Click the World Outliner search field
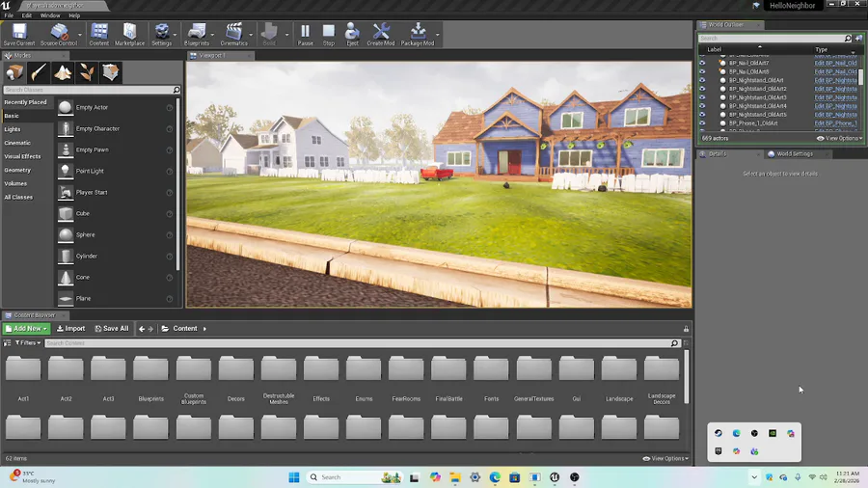The width and height of the screenshot is (868, 488). pos(771,39)
